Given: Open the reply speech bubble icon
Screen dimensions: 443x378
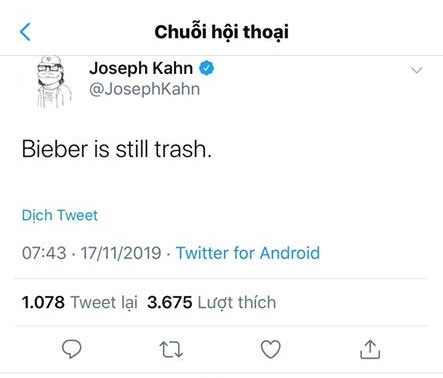Looking at the screenshot, I should click(x=72, y=349).
